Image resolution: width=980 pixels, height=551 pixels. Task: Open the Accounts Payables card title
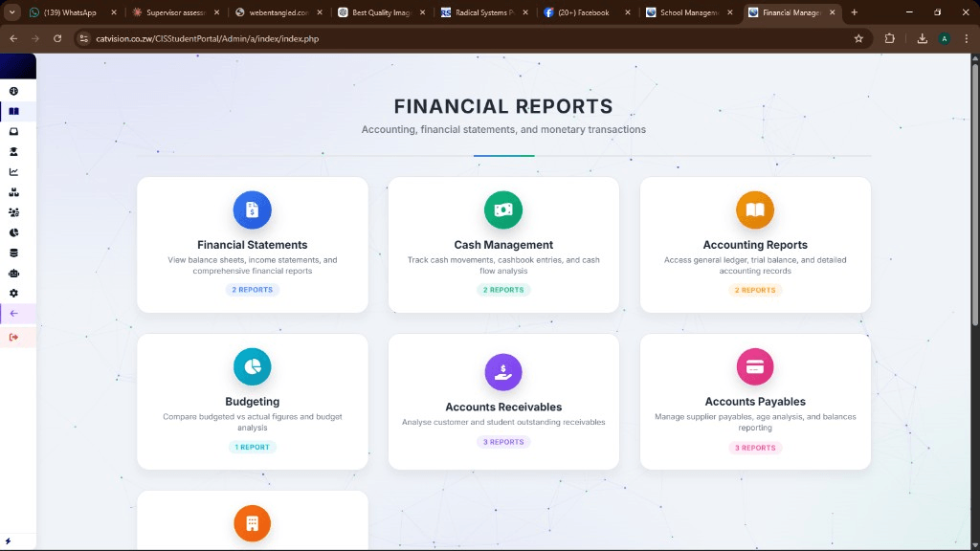pos(755,402)
